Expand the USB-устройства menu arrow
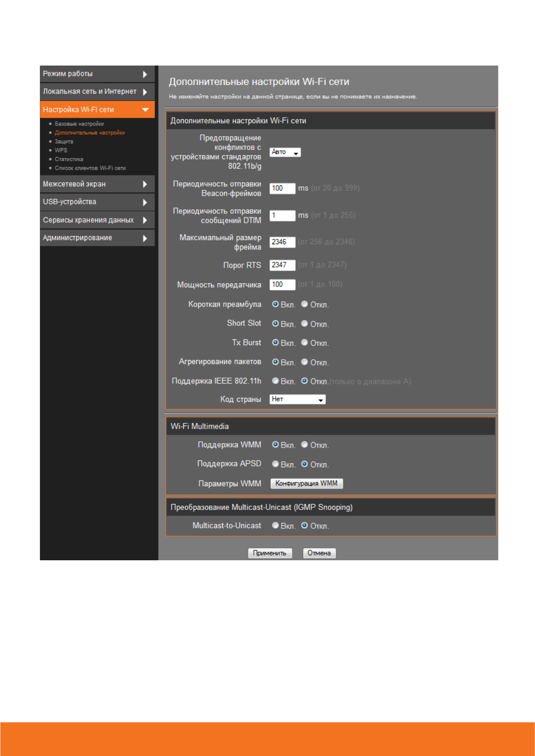535x756 pixels. pyautogui.click(x=145, y=202)
